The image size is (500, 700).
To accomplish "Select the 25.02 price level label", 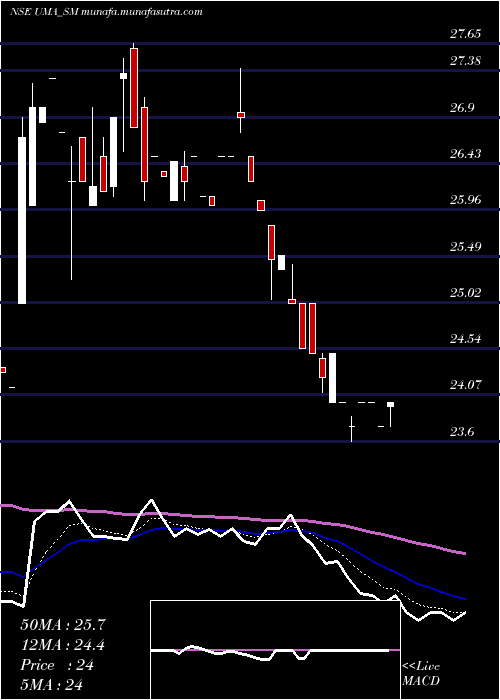I will [465, 292].
